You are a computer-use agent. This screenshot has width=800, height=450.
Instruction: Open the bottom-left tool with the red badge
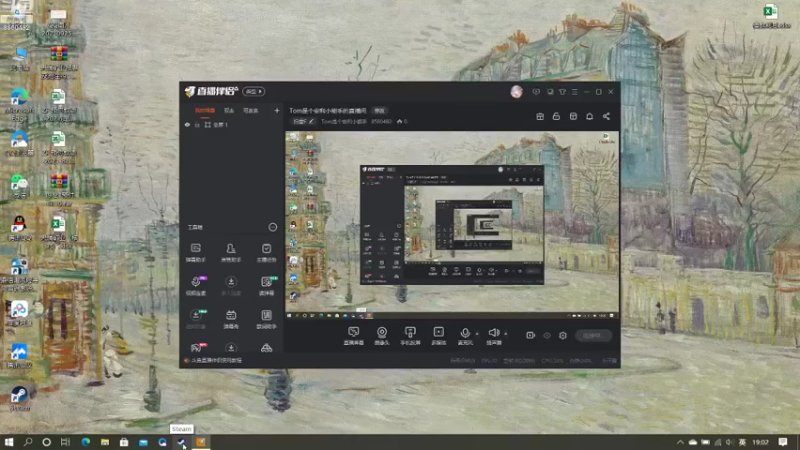pyautogui.click(x=196, y=348)
